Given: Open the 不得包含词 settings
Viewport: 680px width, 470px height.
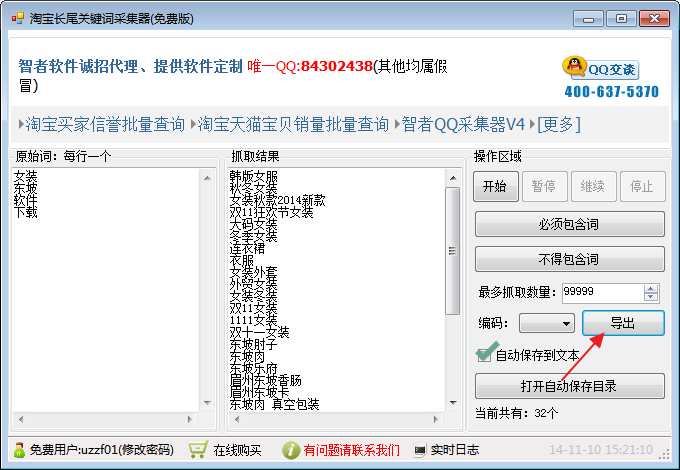Looking at the screenshot, I should pos(569,259).
